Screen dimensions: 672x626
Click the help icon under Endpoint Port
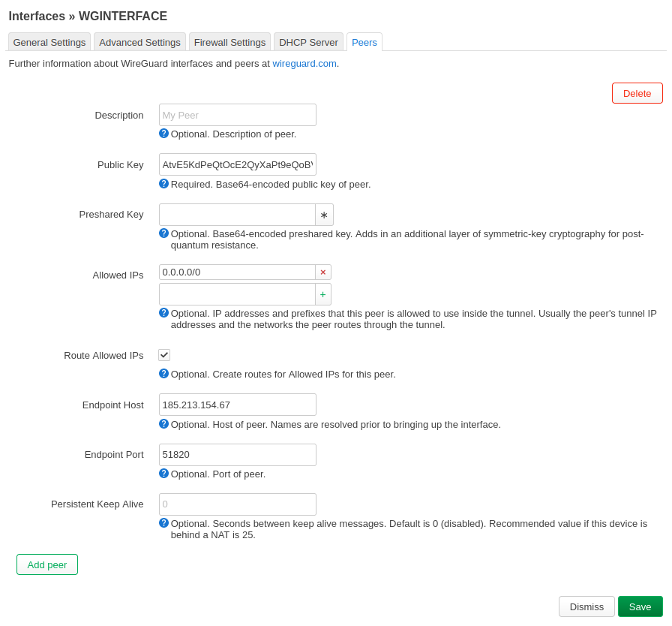point(163,474)
